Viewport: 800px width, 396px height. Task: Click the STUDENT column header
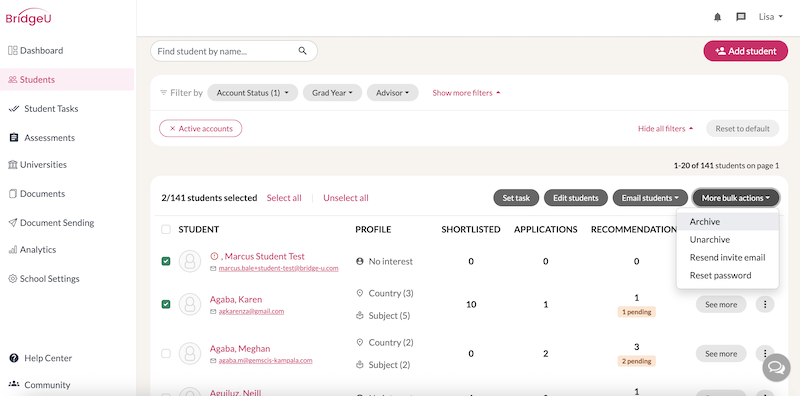198,230
